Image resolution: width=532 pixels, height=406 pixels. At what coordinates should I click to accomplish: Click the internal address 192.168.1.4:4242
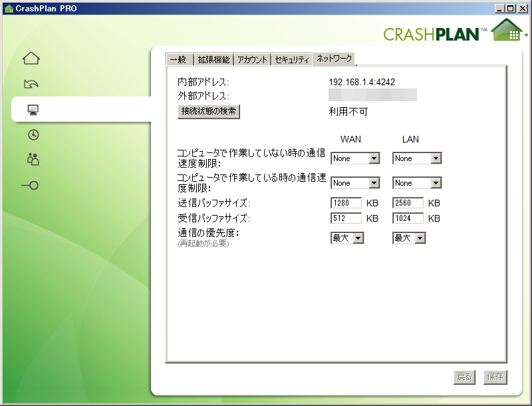(x=362, y=82)
